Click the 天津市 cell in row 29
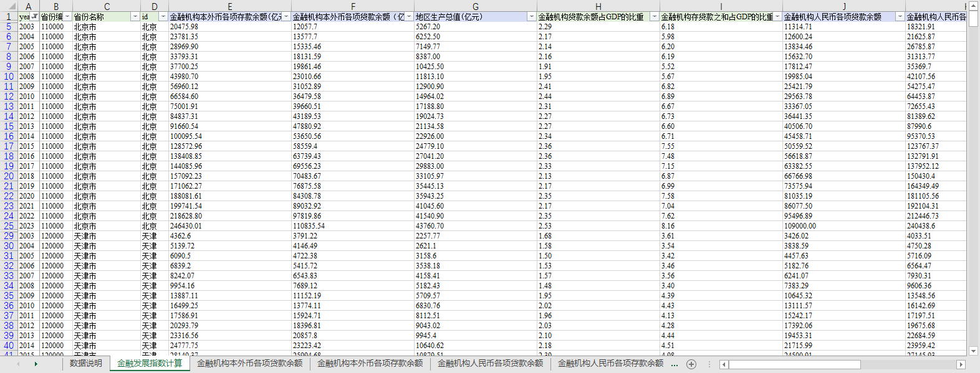 point(107,236)
